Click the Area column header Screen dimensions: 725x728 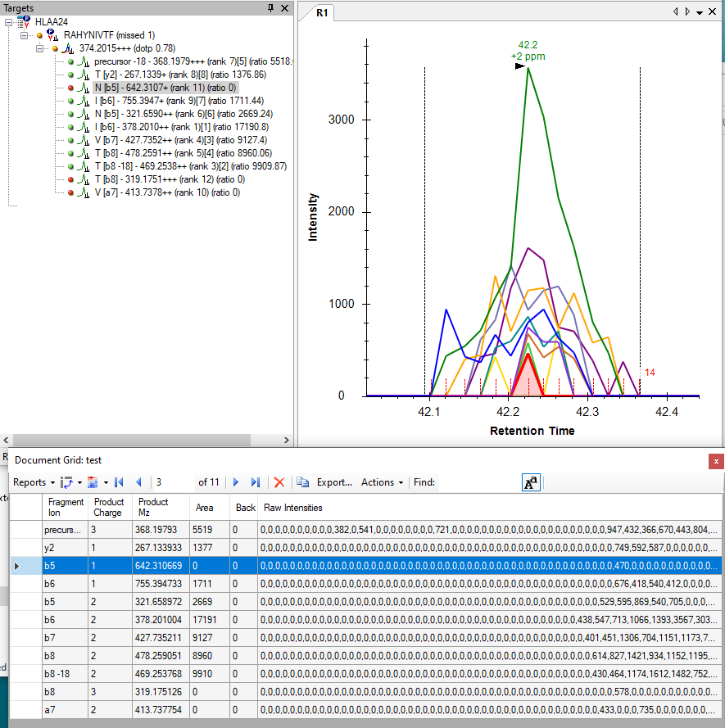205,508
